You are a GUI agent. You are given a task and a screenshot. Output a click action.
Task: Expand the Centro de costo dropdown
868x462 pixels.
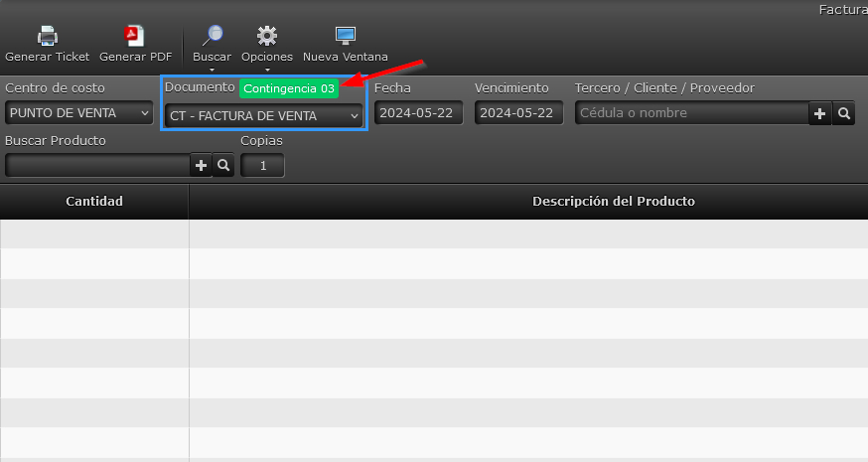[x=76, y=113]
